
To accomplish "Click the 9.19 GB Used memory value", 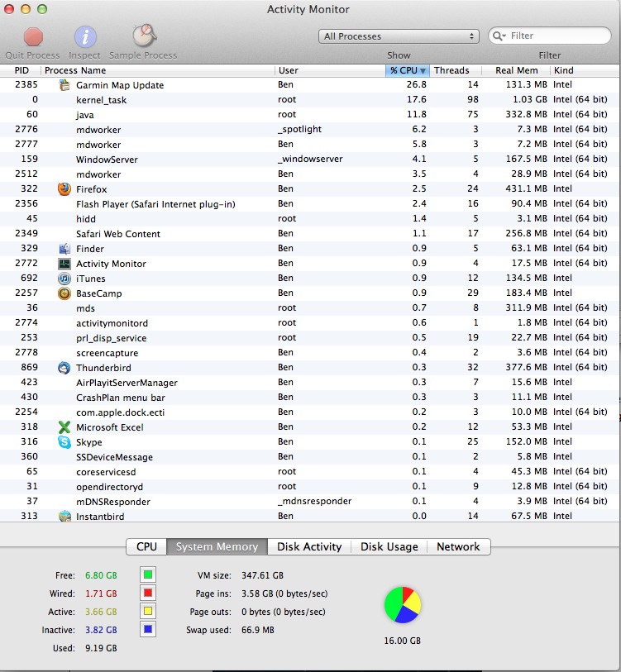I will coord(101,648).
